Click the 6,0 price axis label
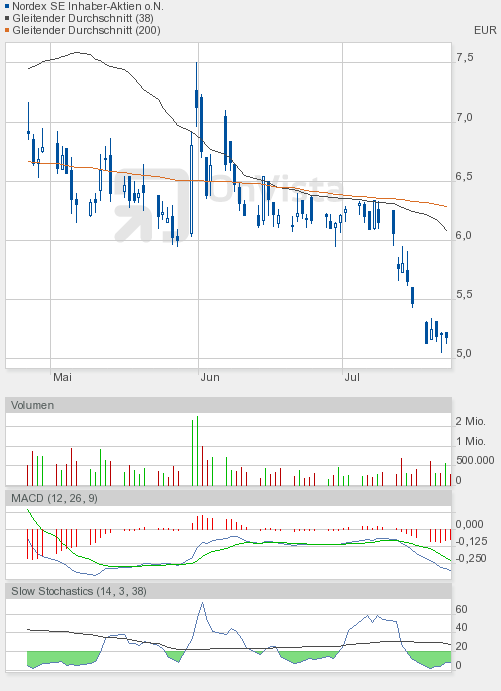Viewport: 501px width, 691px height. [464, 235]
